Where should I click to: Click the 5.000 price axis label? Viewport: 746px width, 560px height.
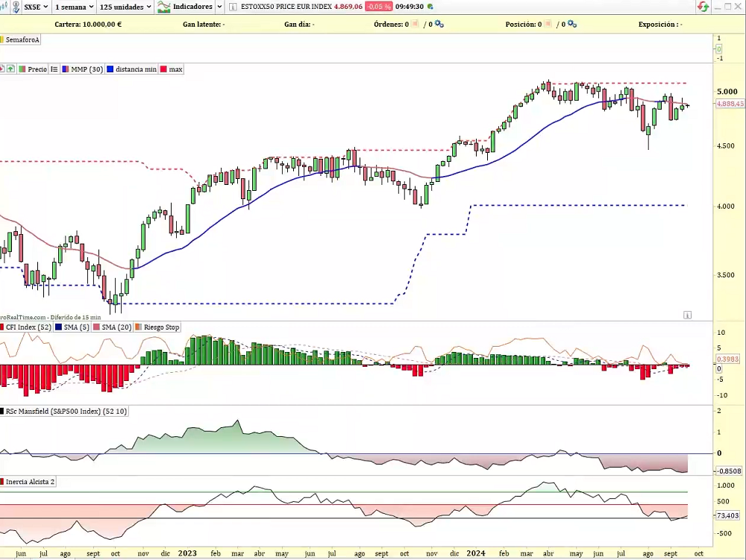(x=727, y=92)
